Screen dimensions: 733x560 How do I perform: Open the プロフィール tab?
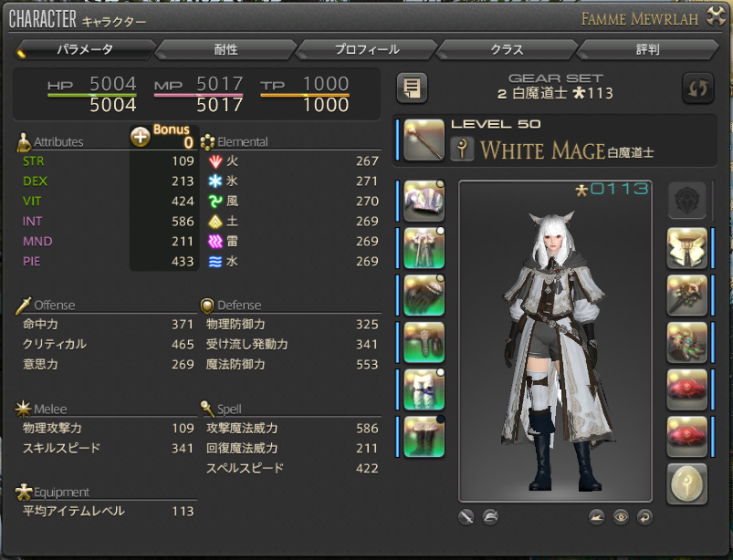[367, 49]
